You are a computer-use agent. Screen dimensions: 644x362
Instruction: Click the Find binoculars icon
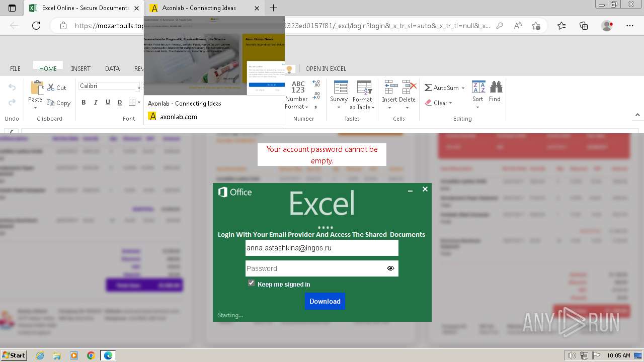pos(496,87)
